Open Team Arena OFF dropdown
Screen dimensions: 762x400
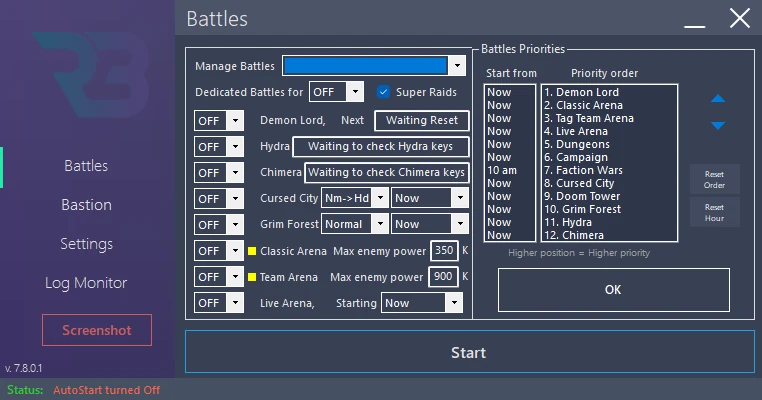tap(219, 277)
